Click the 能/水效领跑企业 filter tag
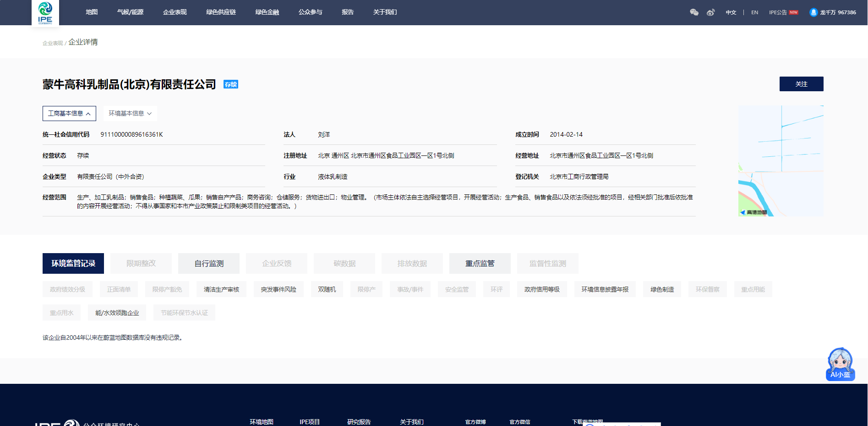Image resolution: width=868 pixels, height=426 pixels. [117, 313]
